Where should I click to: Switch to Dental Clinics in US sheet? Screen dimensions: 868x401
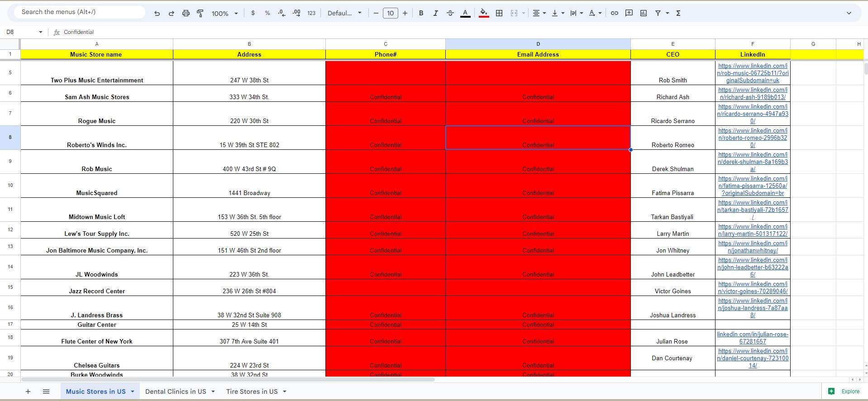(x=176, y=391)
